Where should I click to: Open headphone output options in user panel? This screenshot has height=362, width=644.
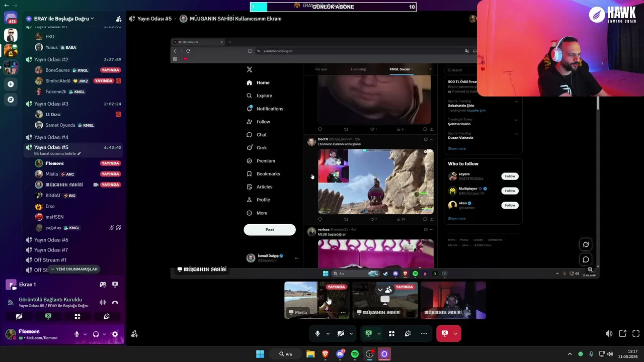(x=104, y=334)
